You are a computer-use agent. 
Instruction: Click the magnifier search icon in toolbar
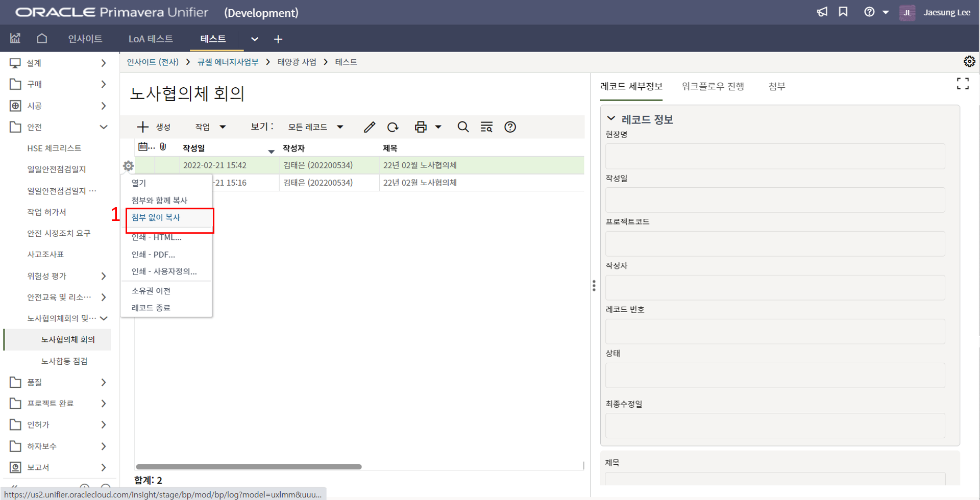(x=463, y=127)
